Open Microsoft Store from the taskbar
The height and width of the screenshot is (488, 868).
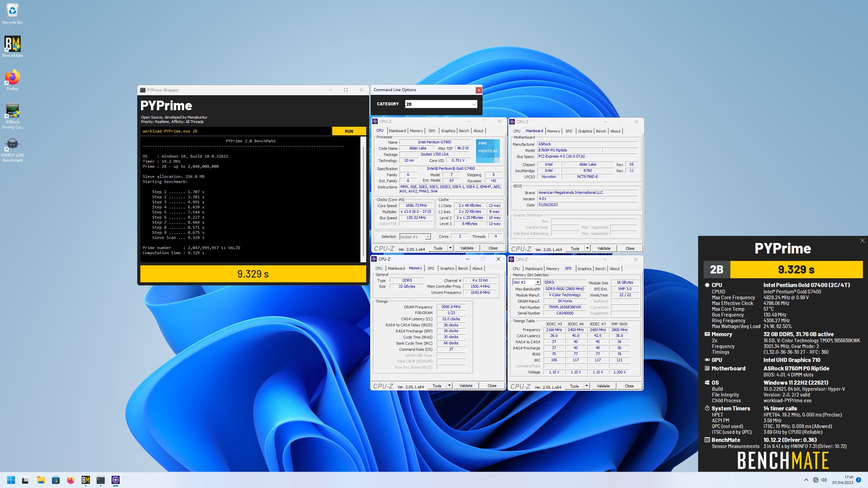(x=56, y=480)
